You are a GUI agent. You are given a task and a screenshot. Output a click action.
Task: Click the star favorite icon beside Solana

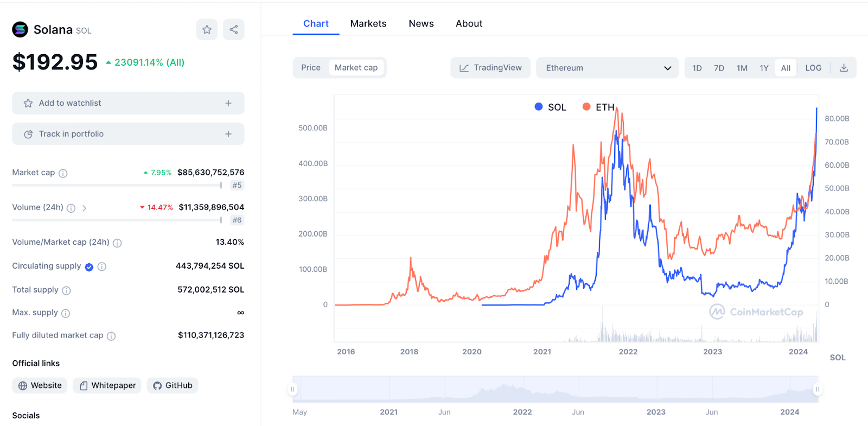point(207,29)
